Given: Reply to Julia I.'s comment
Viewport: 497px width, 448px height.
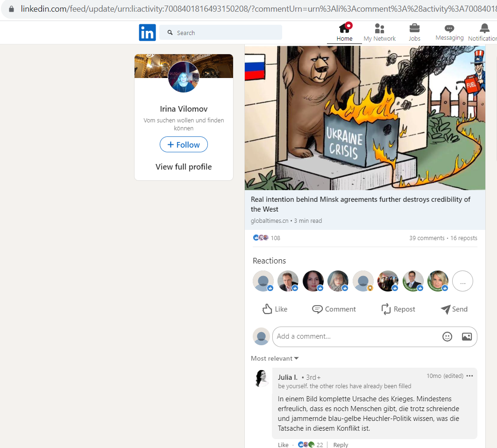Looking at the screenshot, I should click(341, 445).
